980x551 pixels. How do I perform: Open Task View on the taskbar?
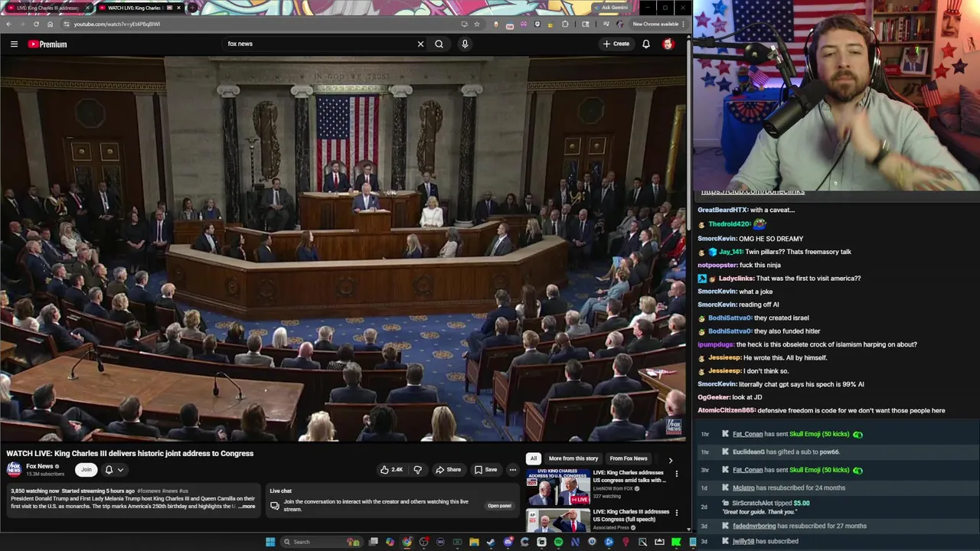373,542
